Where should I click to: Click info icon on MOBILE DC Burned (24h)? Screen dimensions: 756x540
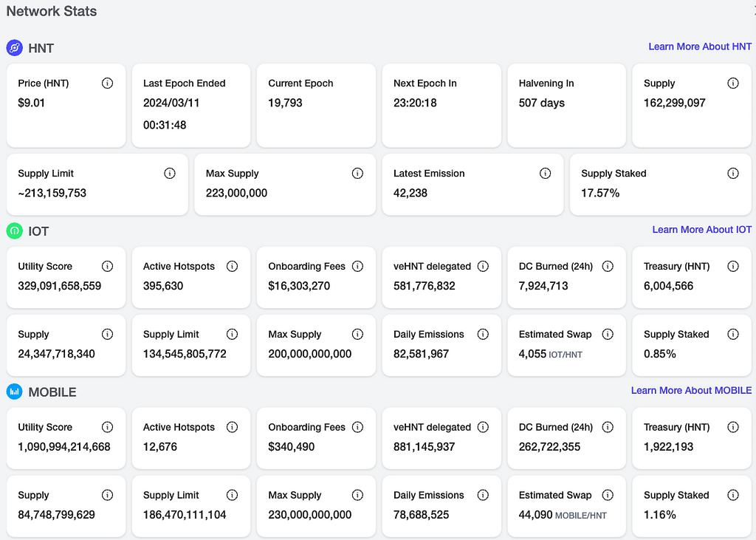(608, 427)
